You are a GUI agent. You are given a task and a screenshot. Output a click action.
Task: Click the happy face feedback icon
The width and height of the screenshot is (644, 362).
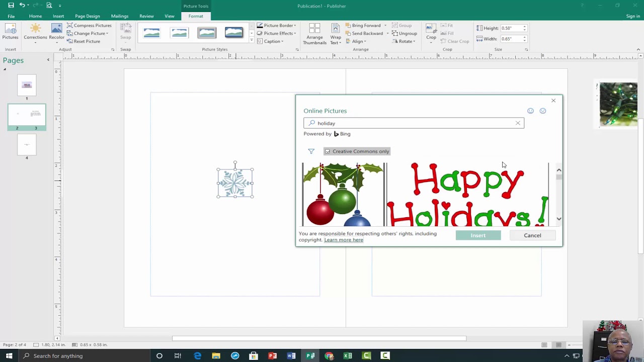pyautogui.click(x=530, y=111)
